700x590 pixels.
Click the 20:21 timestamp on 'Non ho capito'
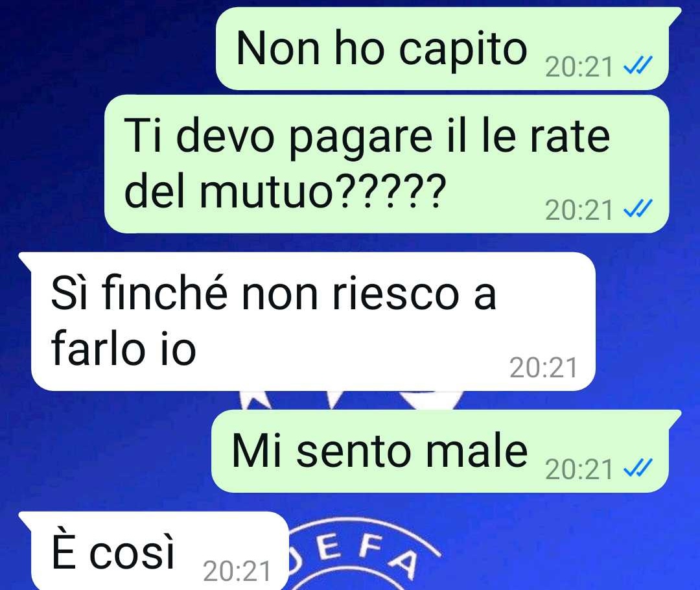pos(579,67)
